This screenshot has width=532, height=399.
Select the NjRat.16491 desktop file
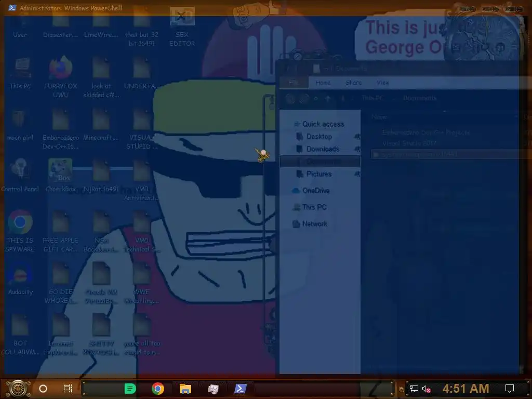[x=101, y=176]
